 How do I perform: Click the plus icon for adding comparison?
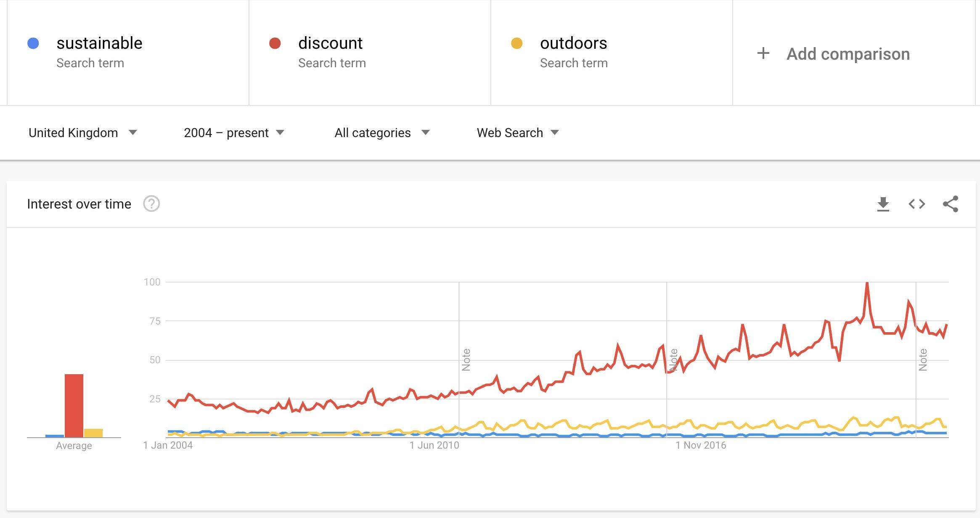coord(763,53)
